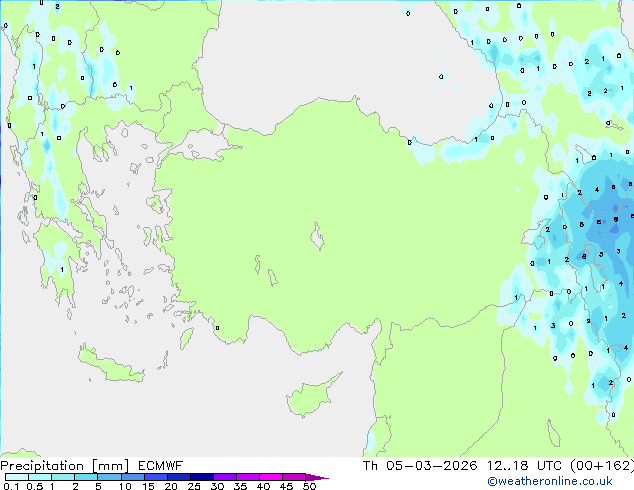Select the 35–40 mm legend swatch

(x=247, y=477)
